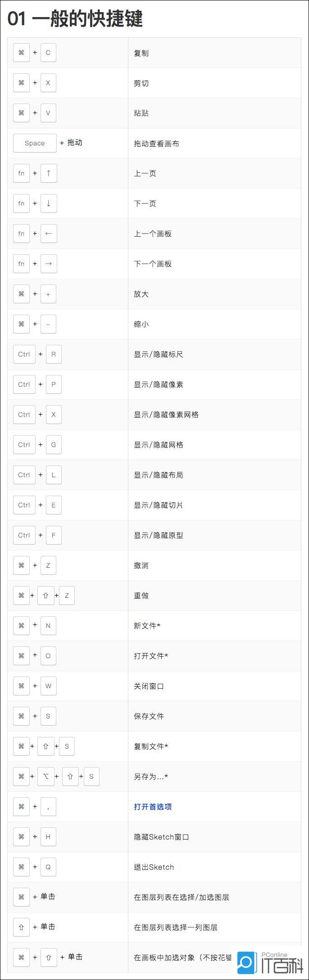Click the PConline IT百科 logo
The width and height of the screenshot is (309, 980).
(x=270, y=962)
